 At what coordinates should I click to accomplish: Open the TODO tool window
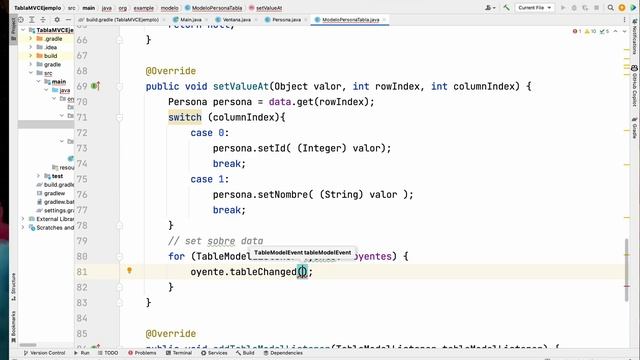pos(108,353)
